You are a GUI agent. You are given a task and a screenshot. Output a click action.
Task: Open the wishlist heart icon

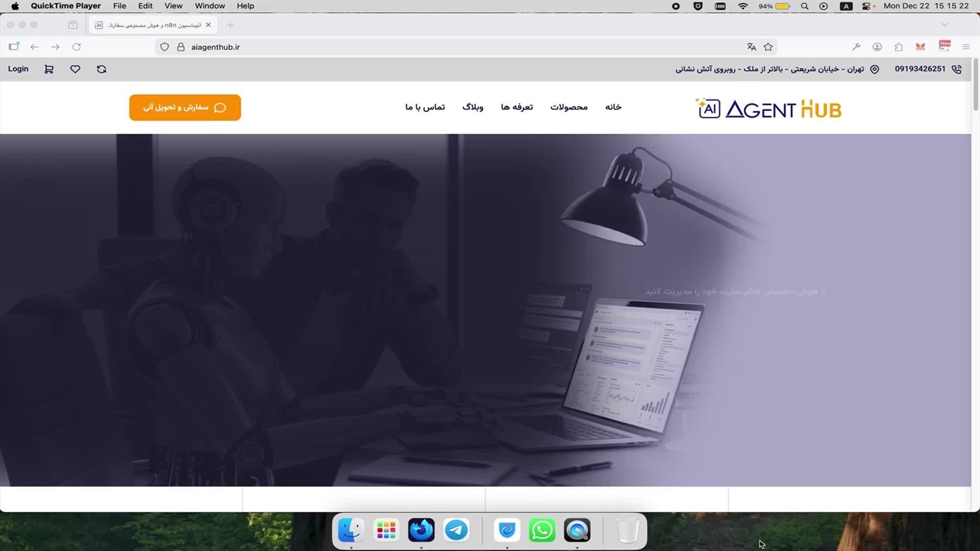75,69
